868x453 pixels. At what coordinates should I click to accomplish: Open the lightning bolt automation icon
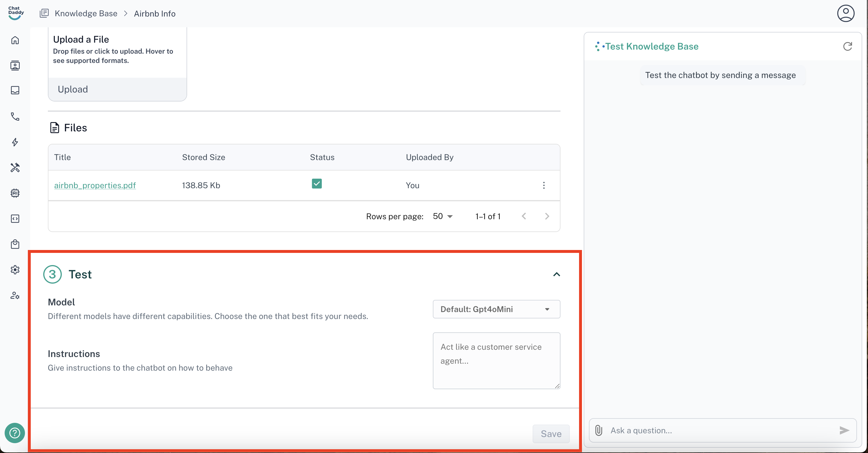15,142
